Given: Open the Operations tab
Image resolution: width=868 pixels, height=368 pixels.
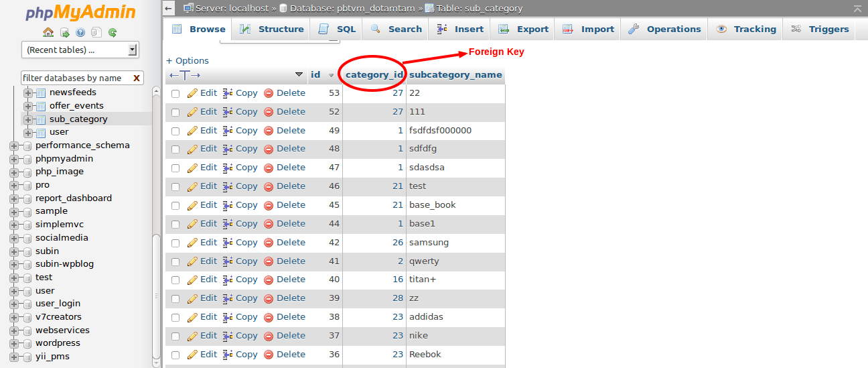Looking at the screenshot, I should (664, 29).
